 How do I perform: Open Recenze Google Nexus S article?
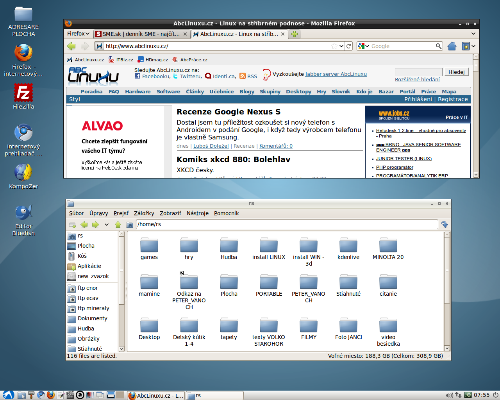[x=228, y=112]
